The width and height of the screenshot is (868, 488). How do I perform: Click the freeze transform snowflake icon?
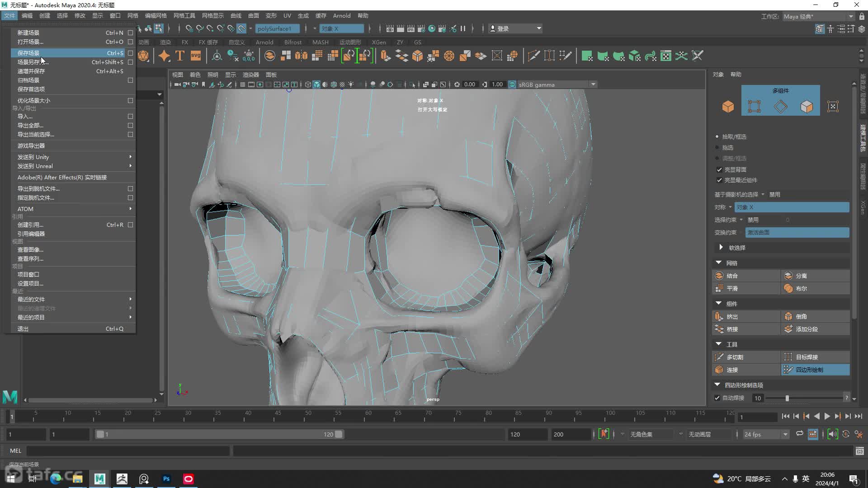tap(249, 56)
